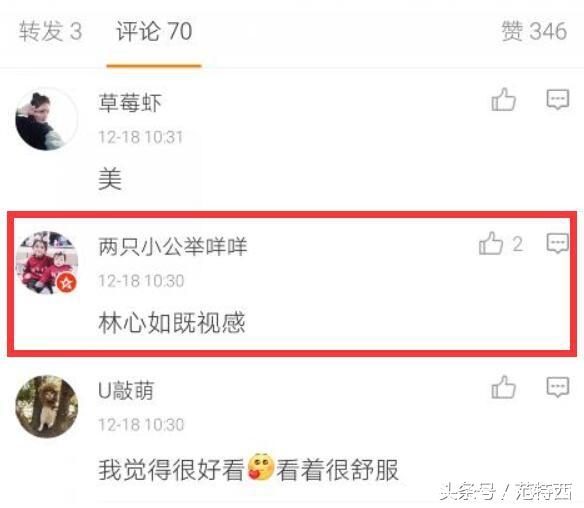This screenshot has width=584, height=508.
Task: Reply to U敲萌's comment
Action: tap(558, 387)
